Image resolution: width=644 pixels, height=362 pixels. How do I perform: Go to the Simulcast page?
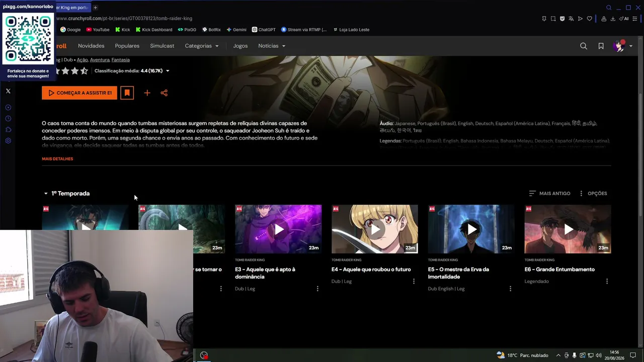click(162, 46)
